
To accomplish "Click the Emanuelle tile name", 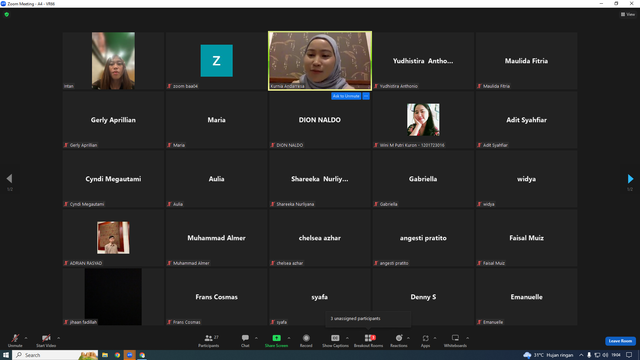I will coord(526,297).
